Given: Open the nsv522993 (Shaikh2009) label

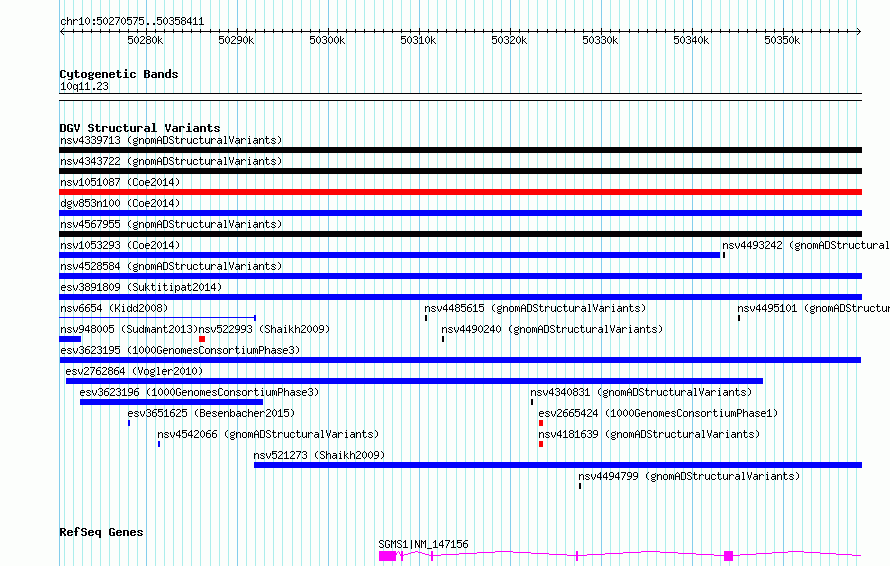Looking at the screenshot, I should 264,329.
